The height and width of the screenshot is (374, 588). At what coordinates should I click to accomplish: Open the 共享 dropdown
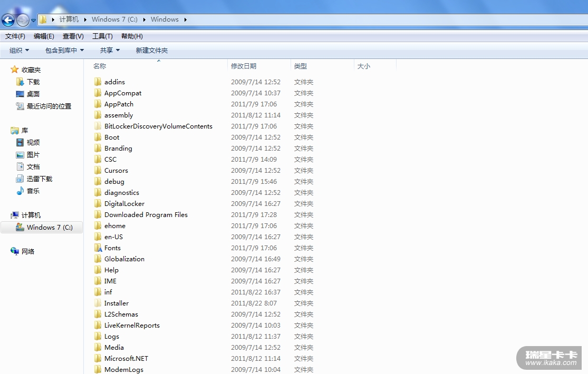pos(110,50)
